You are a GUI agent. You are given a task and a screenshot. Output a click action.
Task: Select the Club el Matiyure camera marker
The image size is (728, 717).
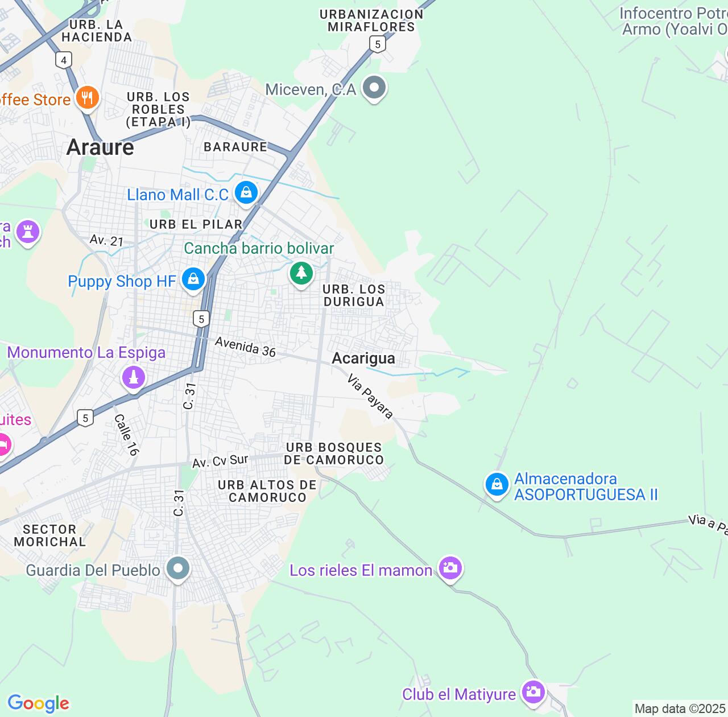pos(533,693)
